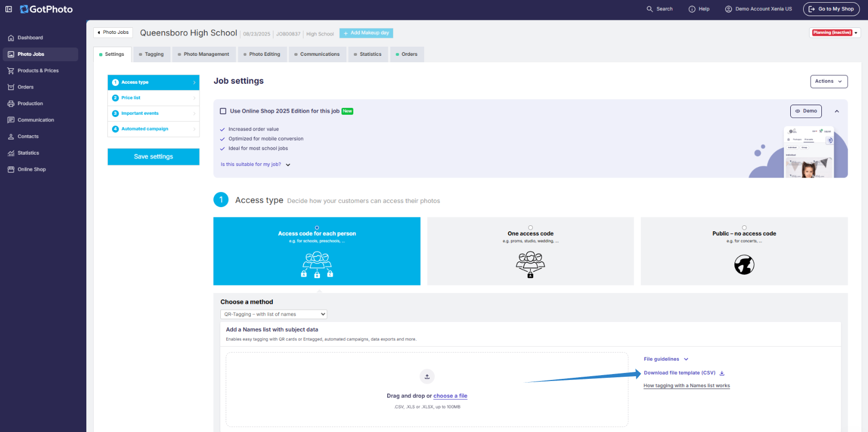Click the group with three locks icon
The image size is (868, 432).
tap(317, 265)
